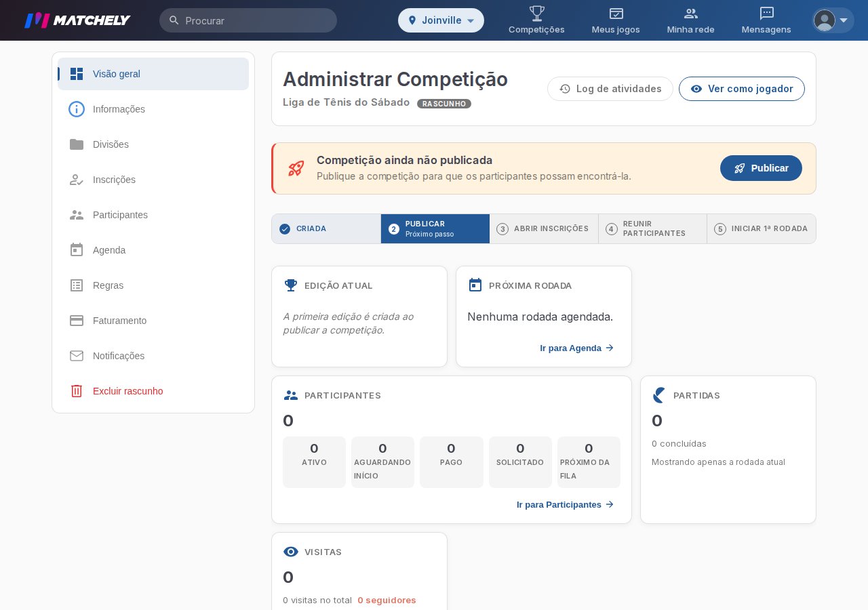
Task: Click 'Nenhuma rodada agendada.' text
Action: 540,317
